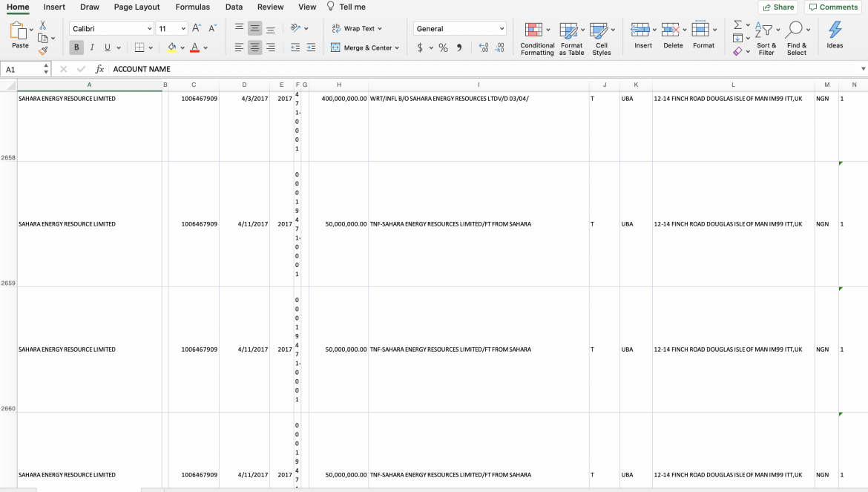Switch to the Draw tab
This screenshot has width=868, height=492.
tap(90, 7)
